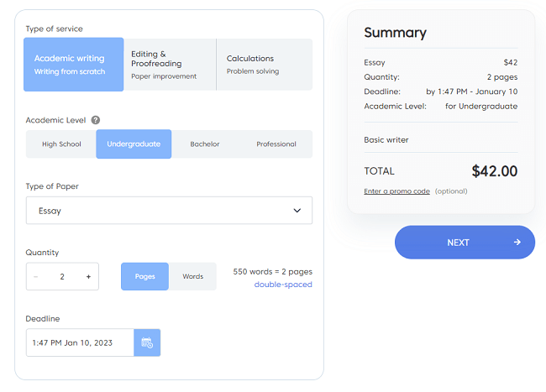Expand paper type list via chevron arrow
Screen dimensions: 546x392
tap(297, 211)
